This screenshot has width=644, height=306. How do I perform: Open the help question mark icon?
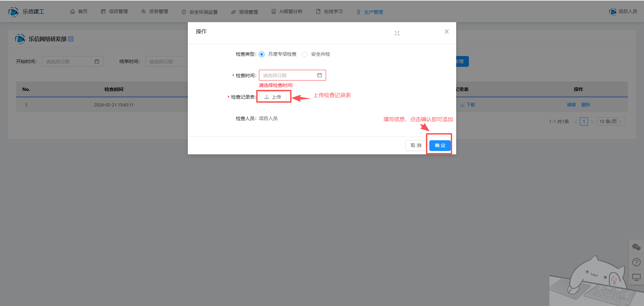[636, 262]
